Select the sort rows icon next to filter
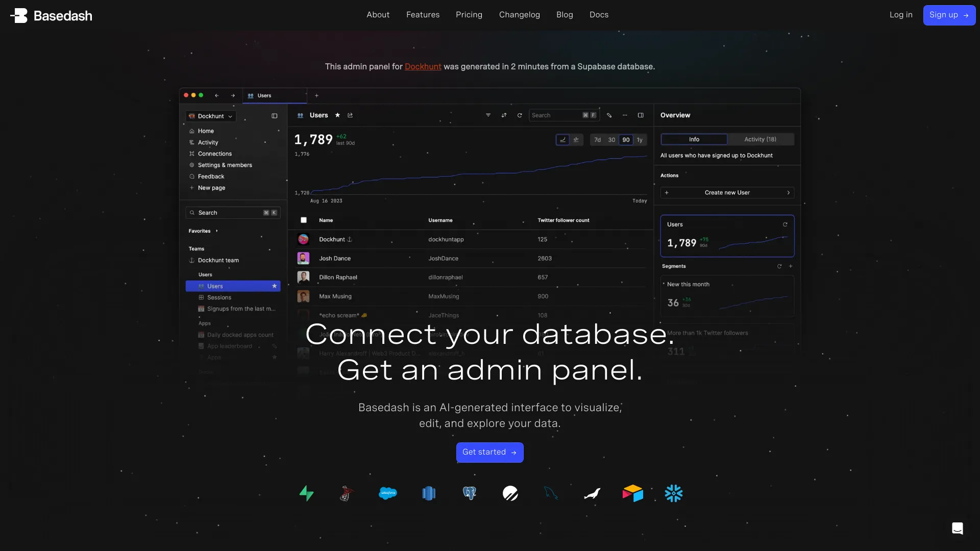Image resolution: width=980 pixels, height=551 pixels. click(504, 115)
